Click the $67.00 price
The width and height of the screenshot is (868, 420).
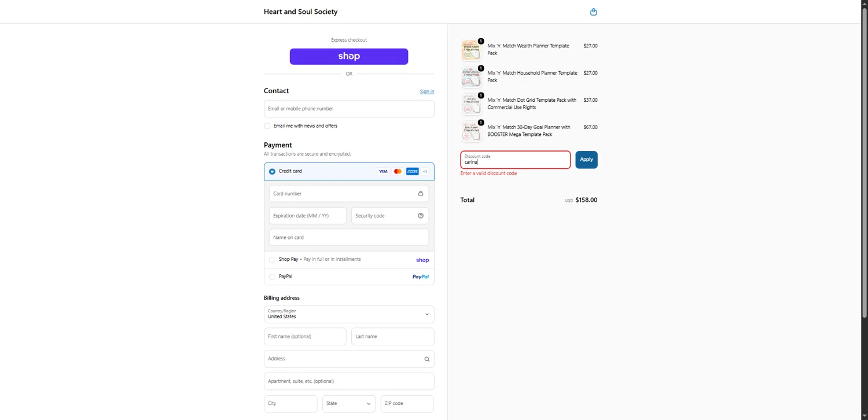[590, 127]
